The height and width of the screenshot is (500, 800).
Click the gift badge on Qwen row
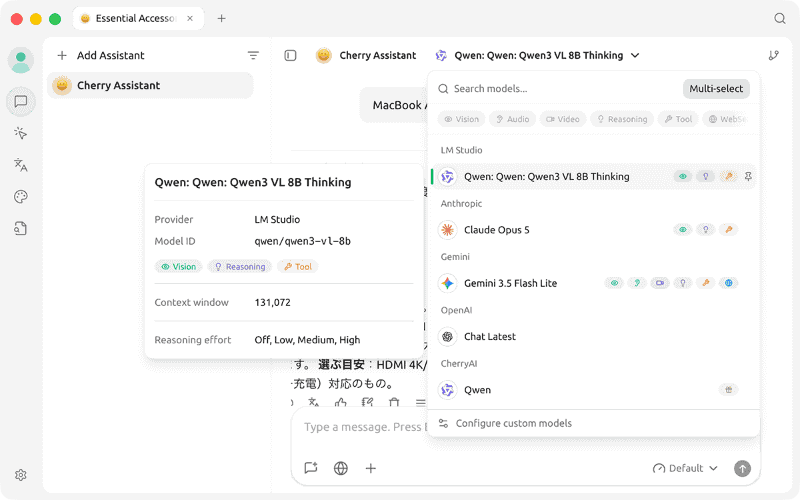tap(729, 390)
